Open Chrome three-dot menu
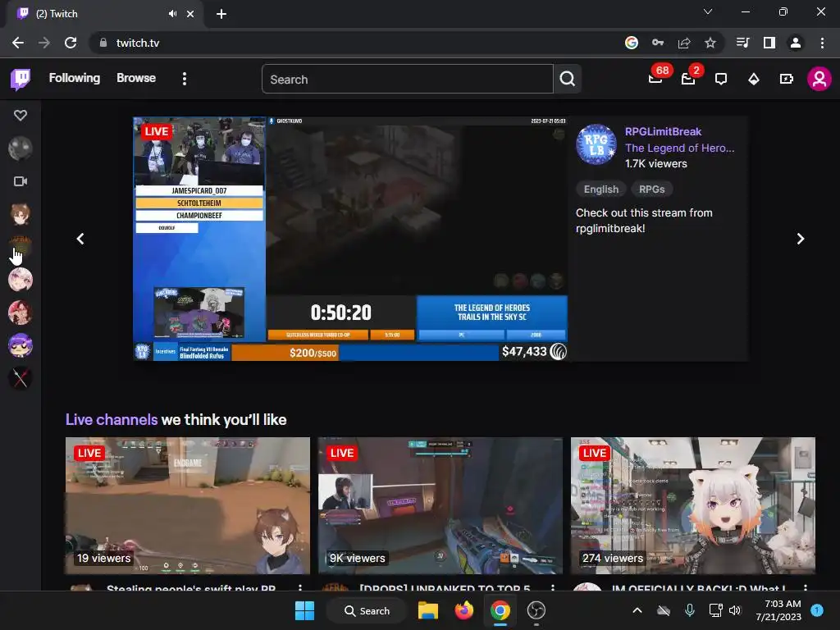Image resolution: width=840 pixels, height=630 pixels. [x=822, y=43]
